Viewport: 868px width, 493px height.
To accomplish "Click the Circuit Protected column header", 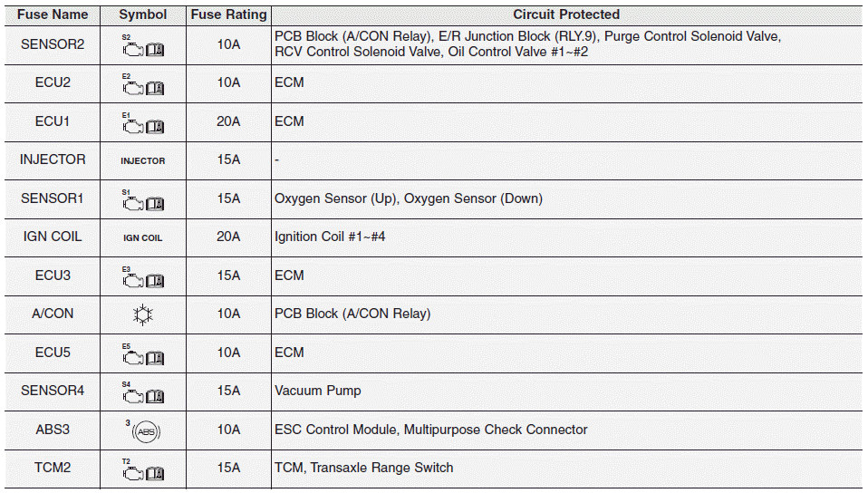I will pyautogui.click(x=566, y=14).
